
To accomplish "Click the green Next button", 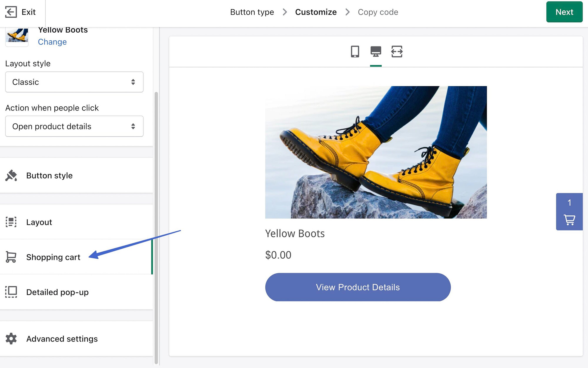I will (564, 12).
